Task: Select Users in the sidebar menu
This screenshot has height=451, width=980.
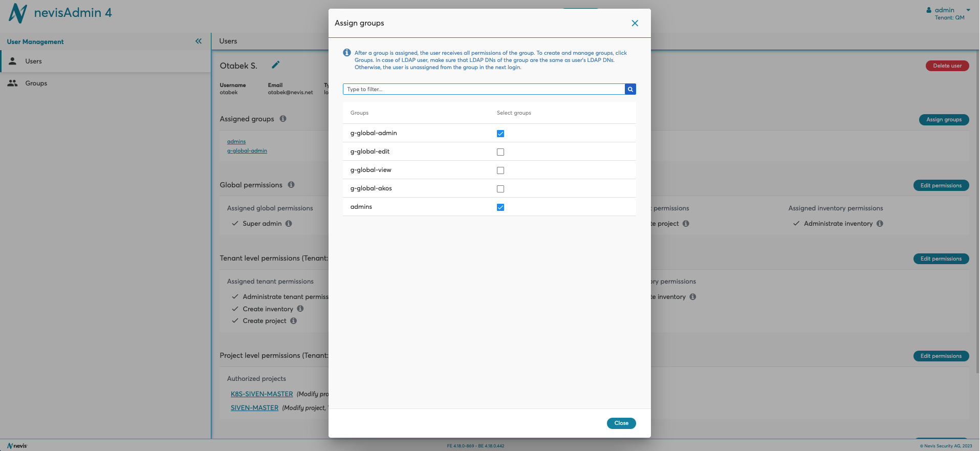Action: pos(33,61)
